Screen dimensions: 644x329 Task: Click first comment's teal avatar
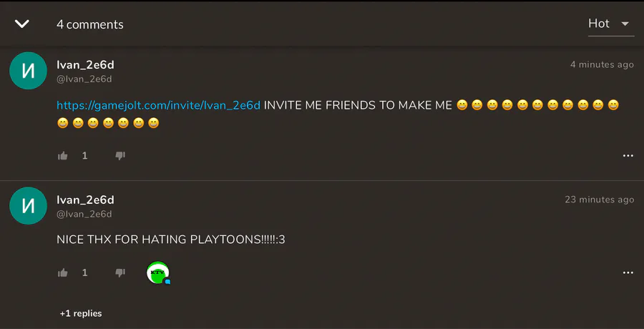28,71
